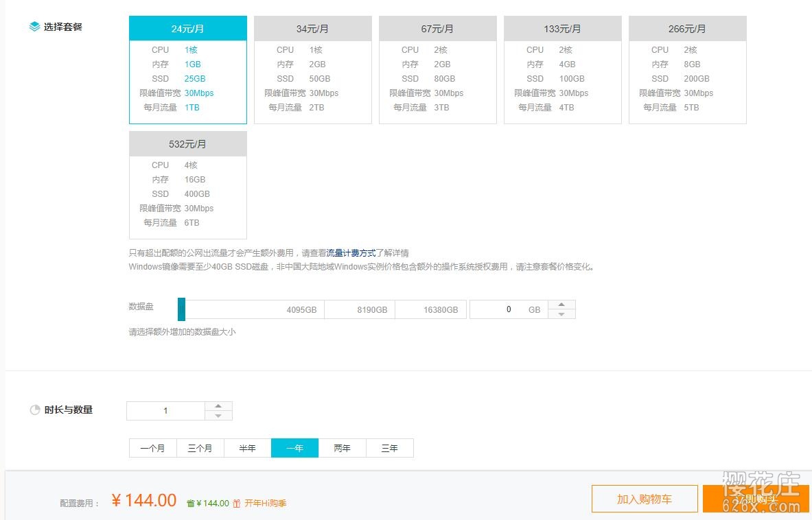812x520 pixels.
Task: Decrease quantity with down arrow
Action: pos(218,416)
